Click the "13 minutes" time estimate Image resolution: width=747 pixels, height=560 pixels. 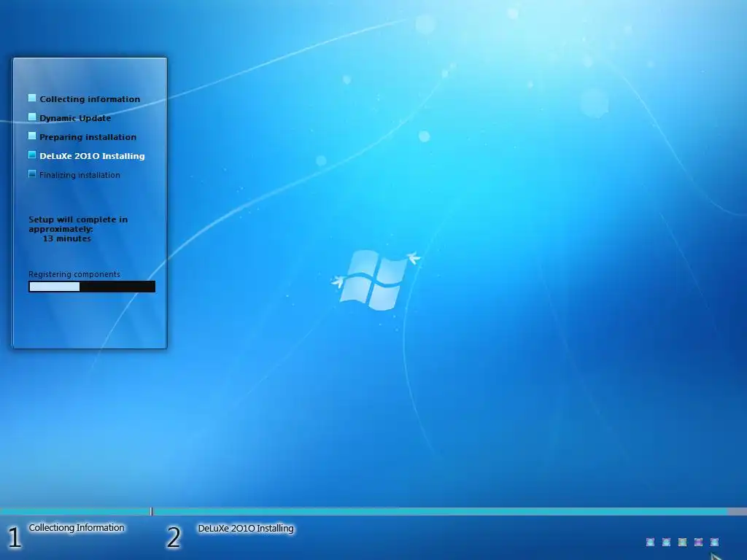66,238
